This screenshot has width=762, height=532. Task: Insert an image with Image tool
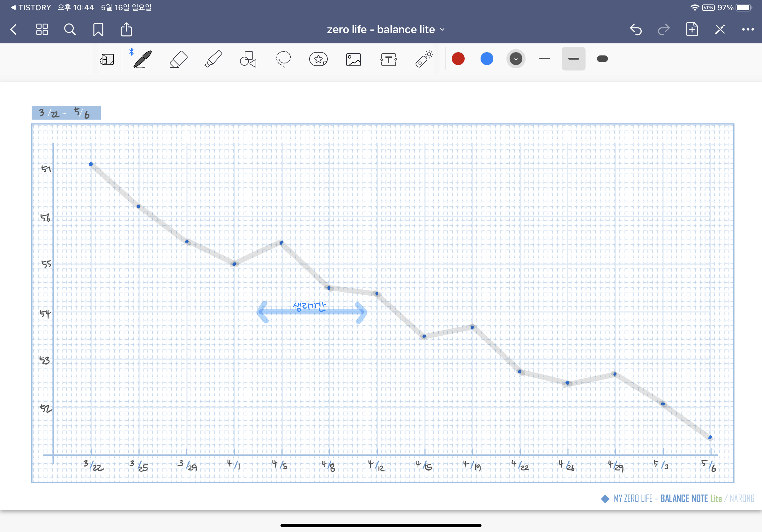tap(354, 60)
